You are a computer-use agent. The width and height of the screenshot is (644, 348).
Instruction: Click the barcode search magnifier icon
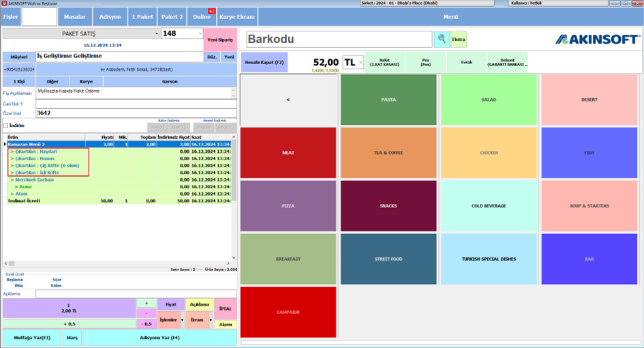pyautogui.click(x=442, y=39)
